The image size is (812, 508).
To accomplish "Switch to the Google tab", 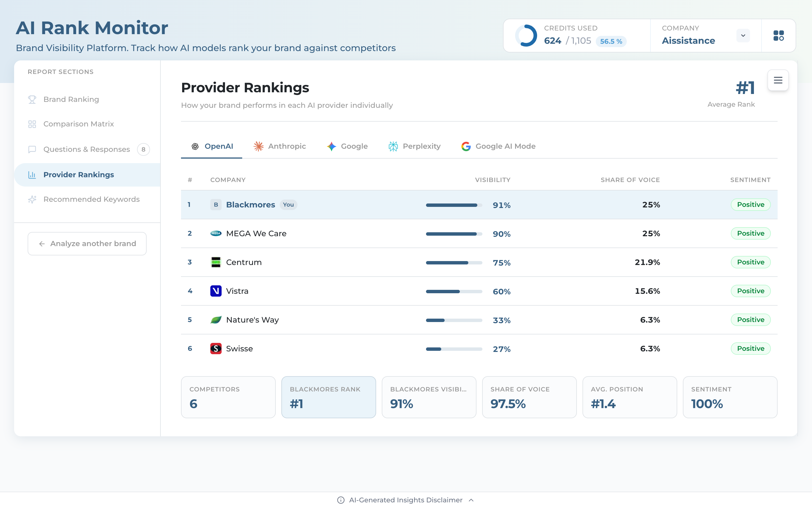I will [347, 146].
